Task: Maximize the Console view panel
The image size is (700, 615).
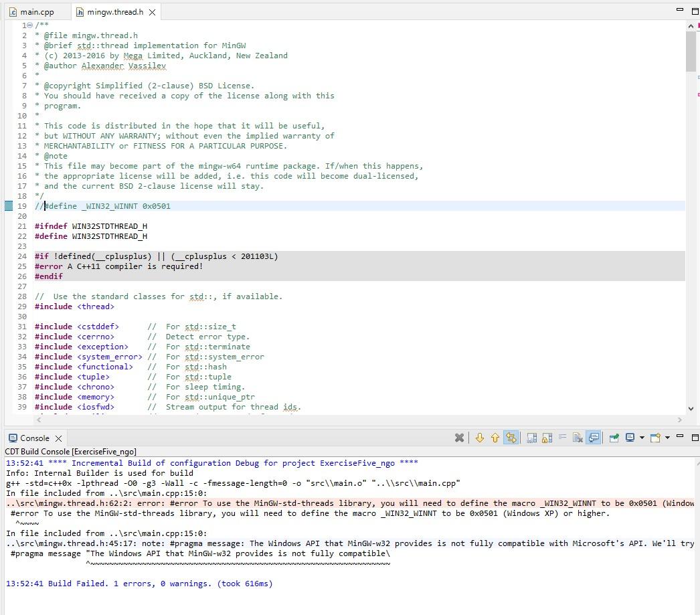Action: (695, 438)
